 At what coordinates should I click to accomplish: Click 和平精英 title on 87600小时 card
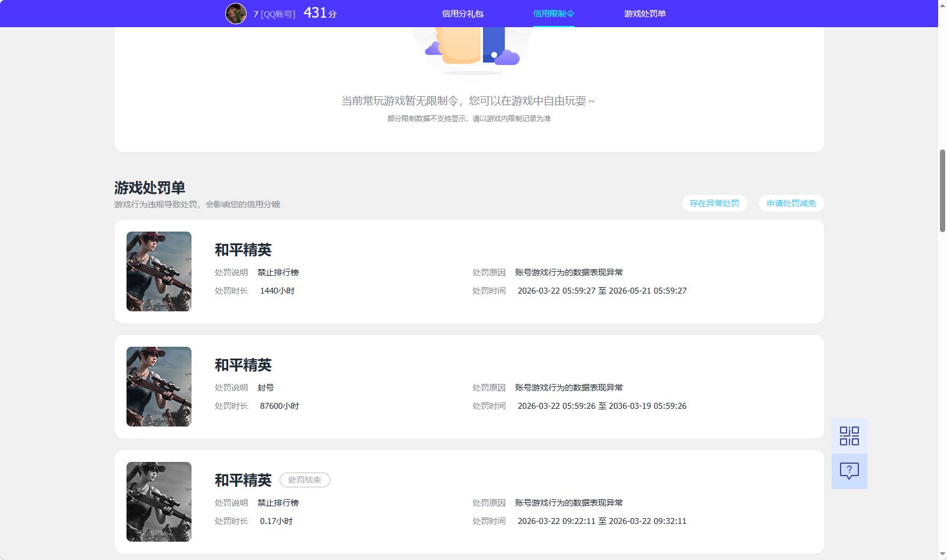click(243, 365)
